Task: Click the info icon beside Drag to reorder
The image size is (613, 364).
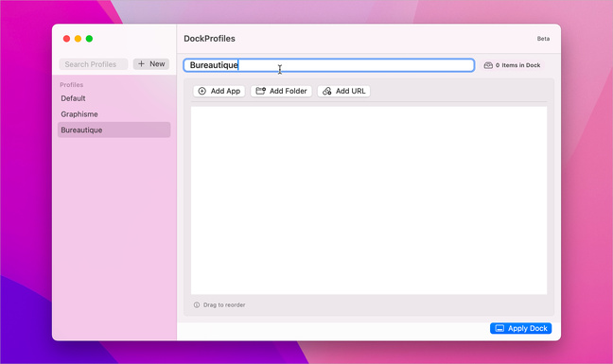Action: click(x=197, y=305)
